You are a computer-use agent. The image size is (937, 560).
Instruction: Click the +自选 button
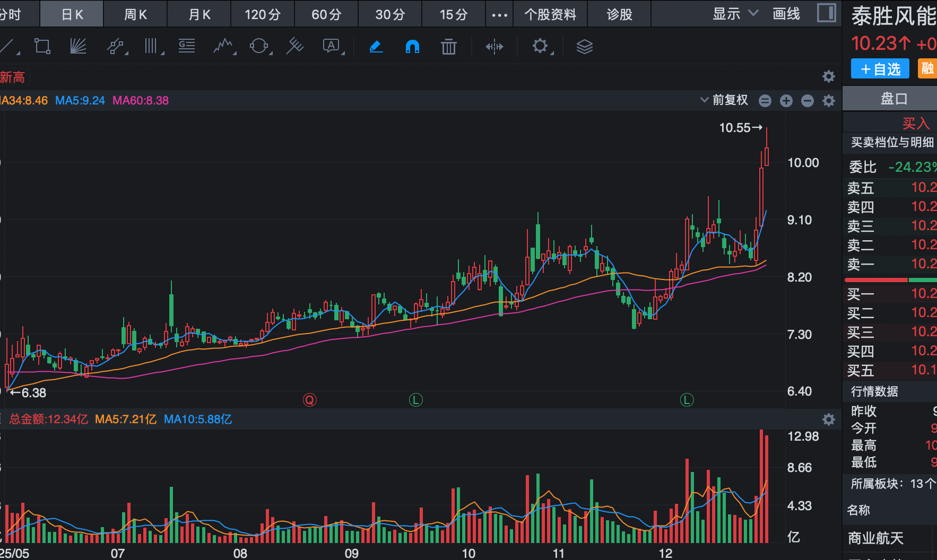coord(880,69)
